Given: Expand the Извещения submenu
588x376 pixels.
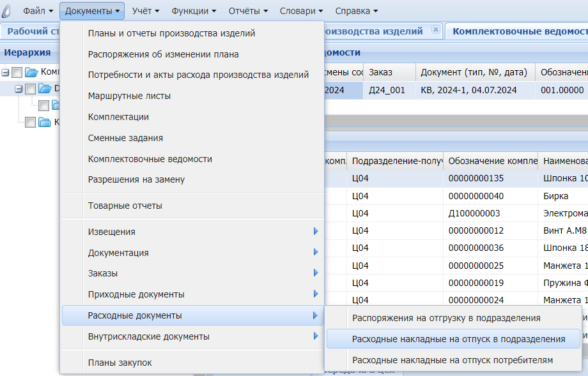Looking at the screenshot, I should [192, 232].
